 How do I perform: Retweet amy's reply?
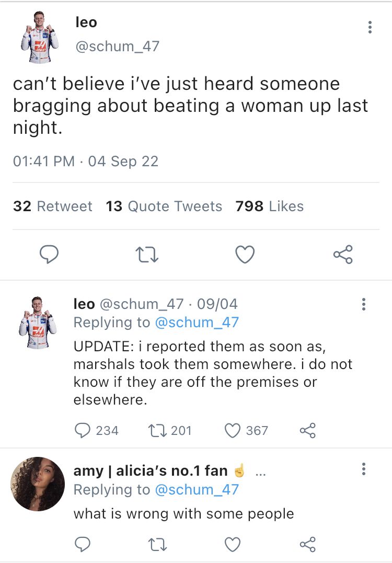157,544
